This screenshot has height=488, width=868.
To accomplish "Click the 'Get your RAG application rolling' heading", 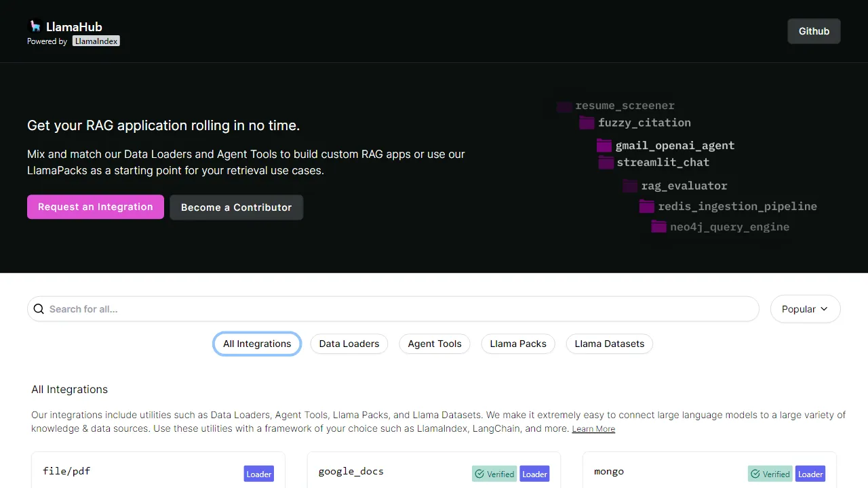I will (163, 125).
